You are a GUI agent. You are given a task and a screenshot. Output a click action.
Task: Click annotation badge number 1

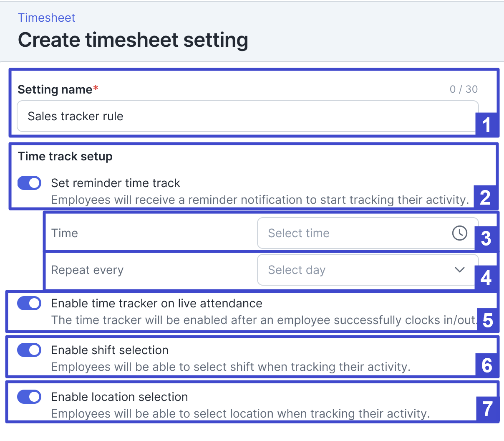tap(486, 124)
